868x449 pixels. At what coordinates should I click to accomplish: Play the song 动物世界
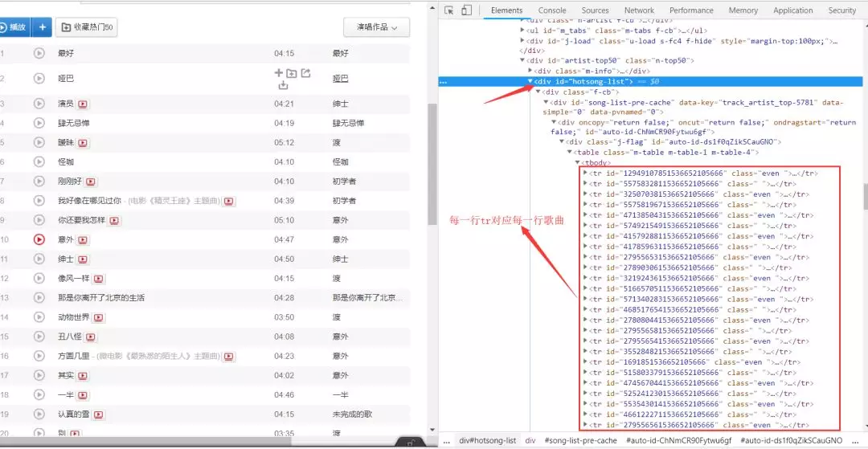(x=39, y=316)
